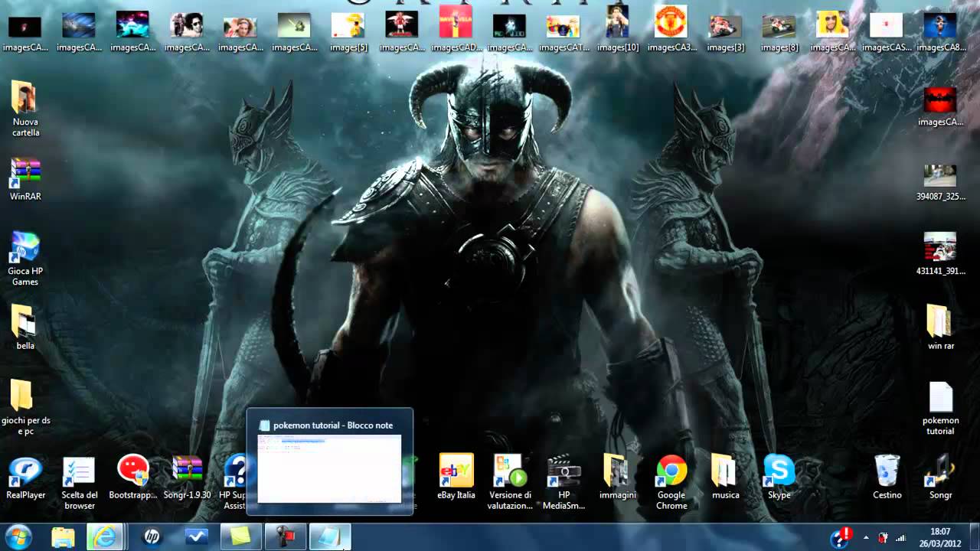
Task: Open the win rar folder
Action: click(940, 328)
